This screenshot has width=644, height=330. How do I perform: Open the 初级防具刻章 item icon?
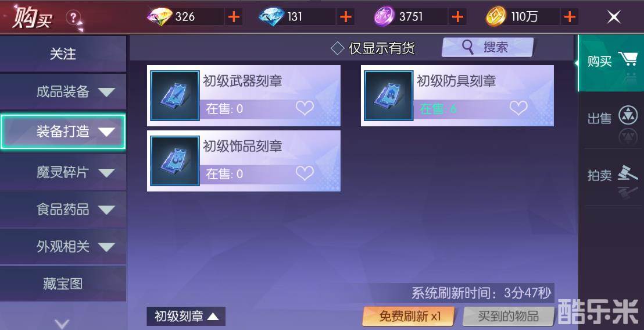point(388,95)
